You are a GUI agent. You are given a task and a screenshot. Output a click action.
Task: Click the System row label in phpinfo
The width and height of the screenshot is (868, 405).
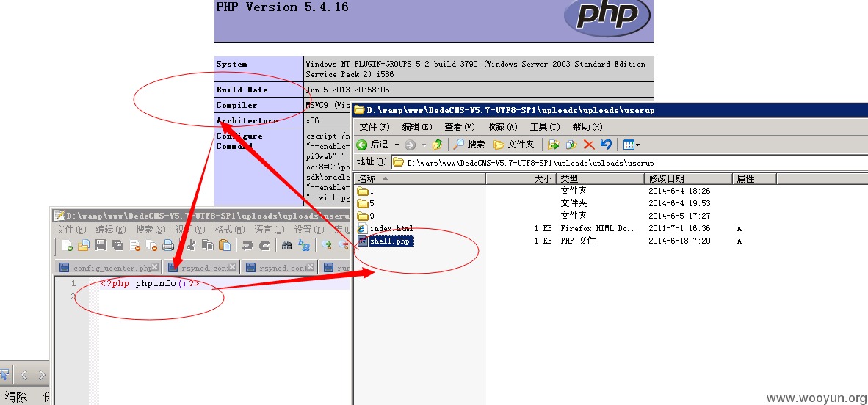pyautogui.click(x=231, y=64)
